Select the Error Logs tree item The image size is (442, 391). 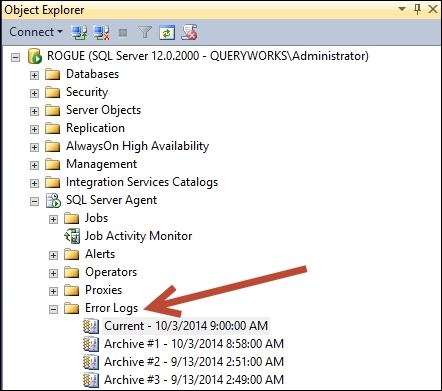111,308
